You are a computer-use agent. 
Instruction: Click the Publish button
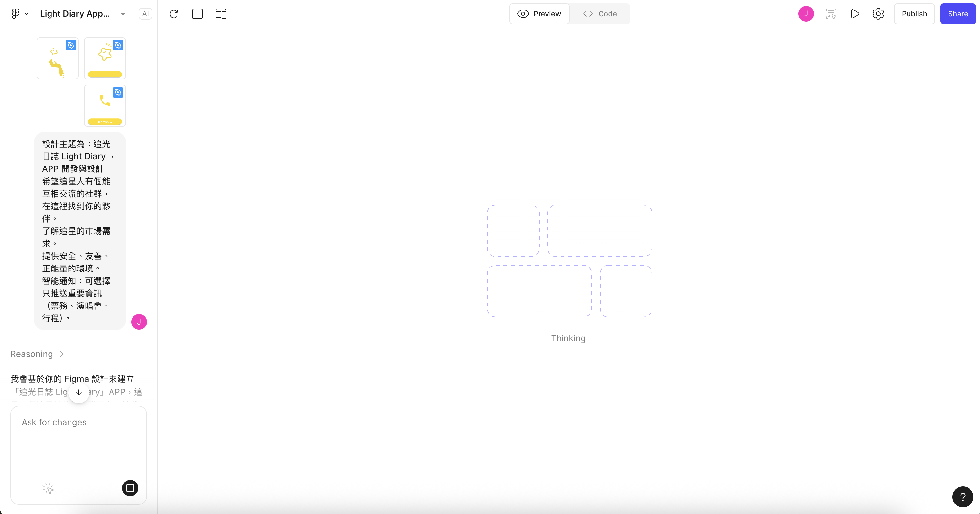(x=914, y=14)
